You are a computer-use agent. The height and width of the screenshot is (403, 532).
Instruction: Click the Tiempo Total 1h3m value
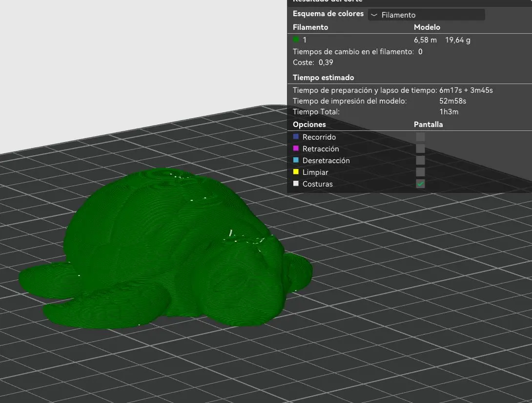(449, 112)
